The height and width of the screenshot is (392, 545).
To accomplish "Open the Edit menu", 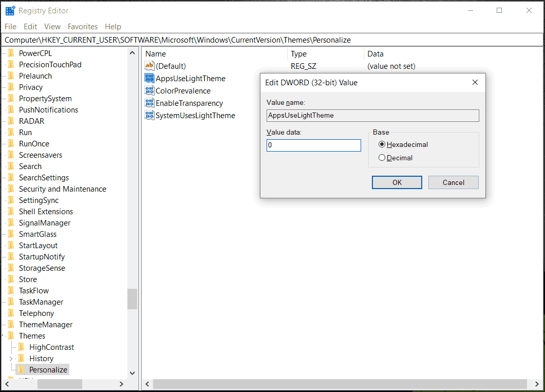I will 30,26.
